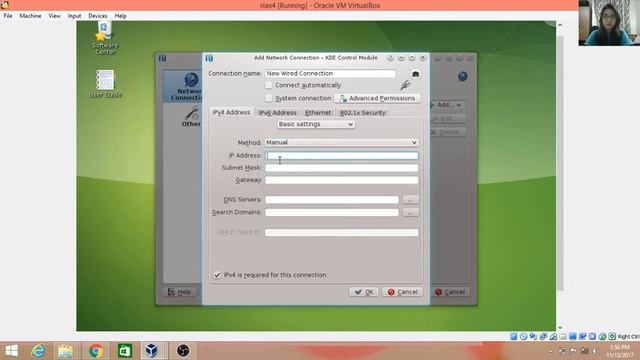
Task: Switch to 802.1x Security tab
Action: (362, 113)
